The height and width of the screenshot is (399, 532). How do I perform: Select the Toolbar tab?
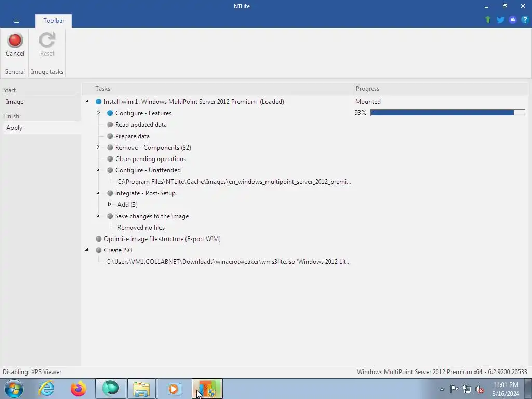tap(54, 21)
